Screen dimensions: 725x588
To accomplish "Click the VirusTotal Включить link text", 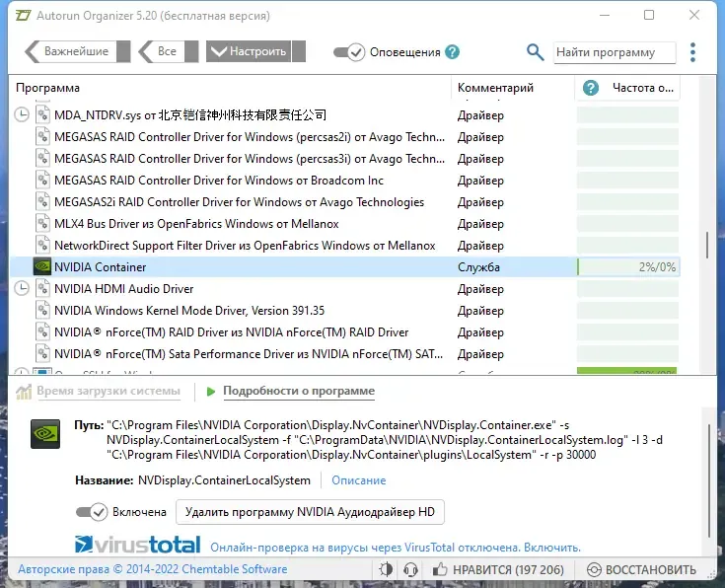I will [552, 548].
